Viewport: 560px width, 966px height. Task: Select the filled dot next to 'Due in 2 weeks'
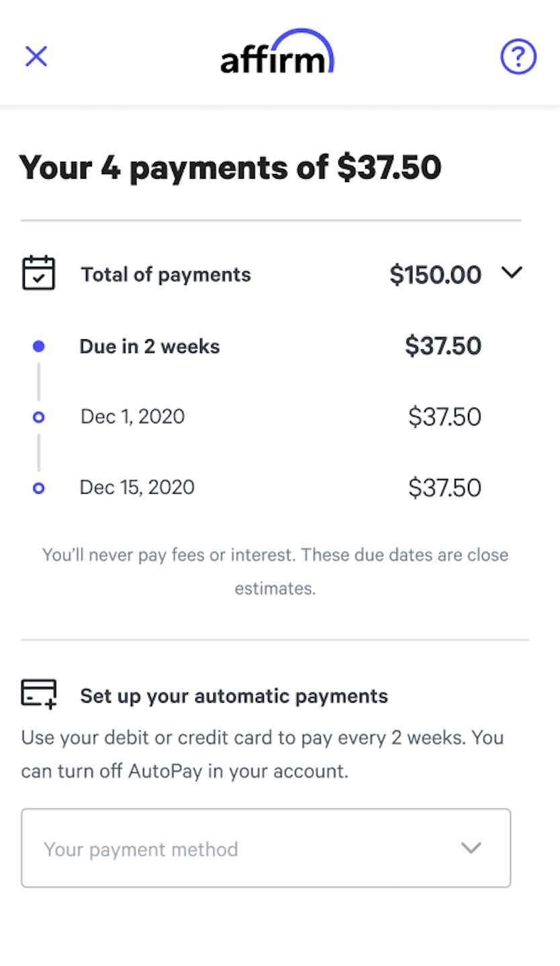click(39, 345)
